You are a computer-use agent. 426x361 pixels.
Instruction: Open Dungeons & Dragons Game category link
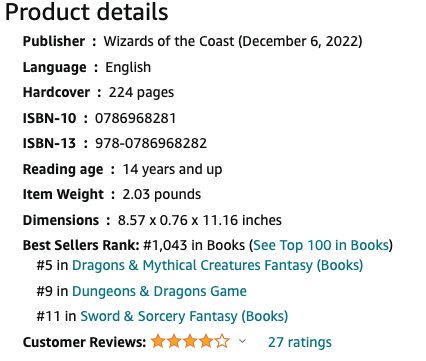coord(159,291)
